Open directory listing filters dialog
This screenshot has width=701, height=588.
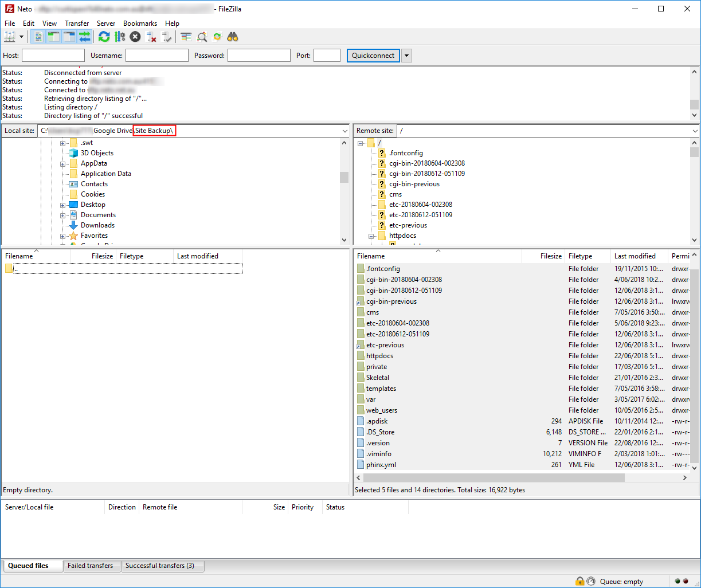click(186, 37)
